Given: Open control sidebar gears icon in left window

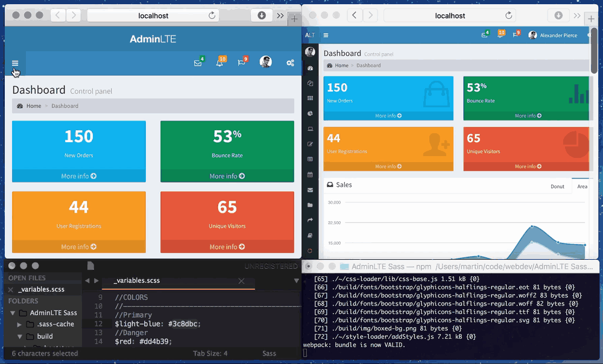Looking at the screenshot, I should tap(291, 63).
